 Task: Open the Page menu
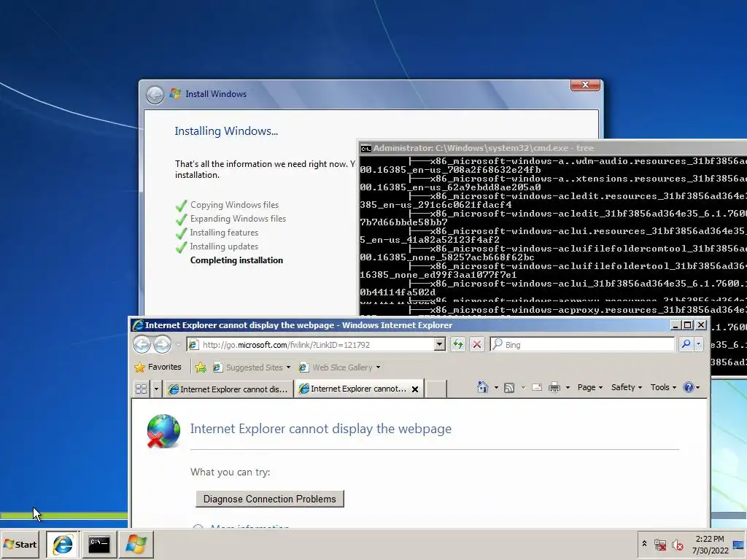point(589,387)
